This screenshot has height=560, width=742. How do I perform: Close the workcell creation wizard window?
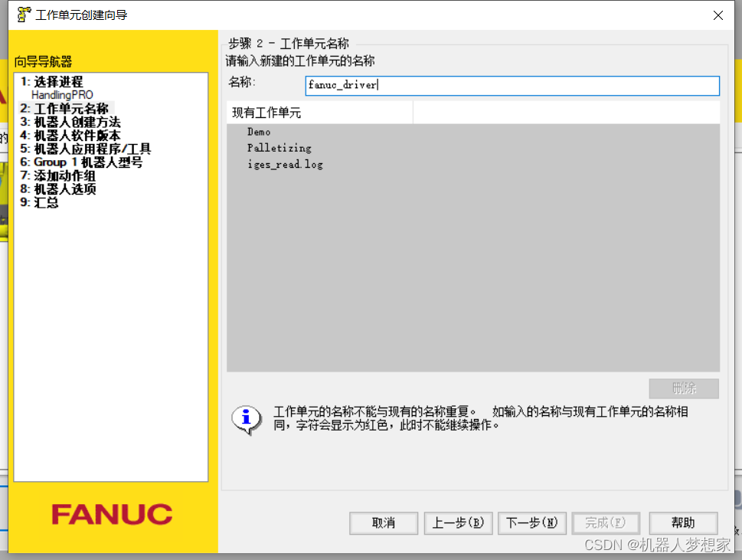(717, 15)
